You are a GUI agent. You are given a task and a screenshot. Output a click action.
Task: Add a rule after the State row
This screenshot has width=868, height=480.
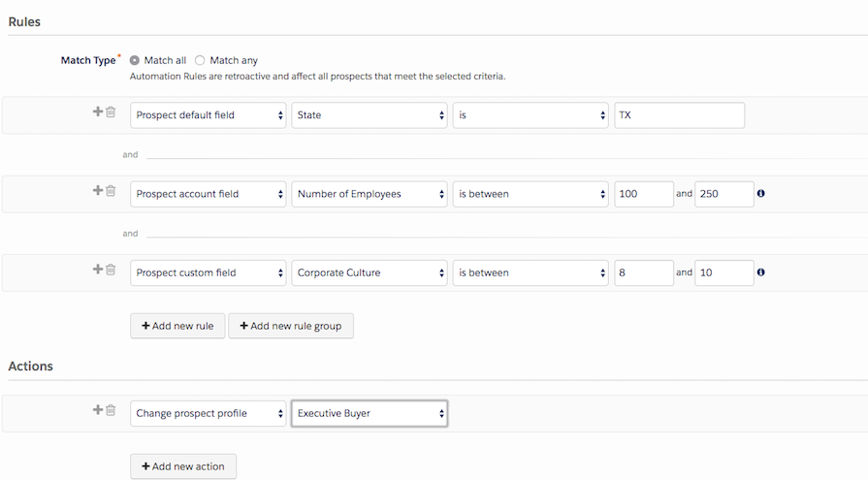(x=97, y=112)
